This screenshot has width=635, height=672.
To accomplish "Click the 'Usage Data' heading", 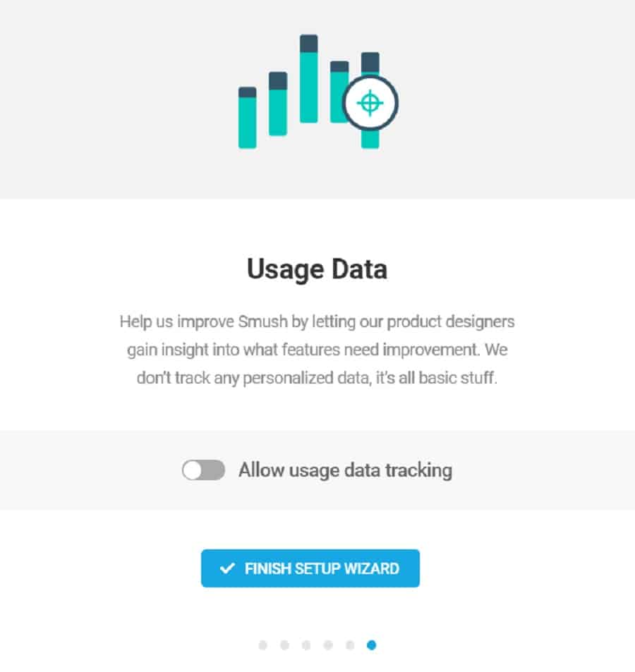I will coord(317,270).
